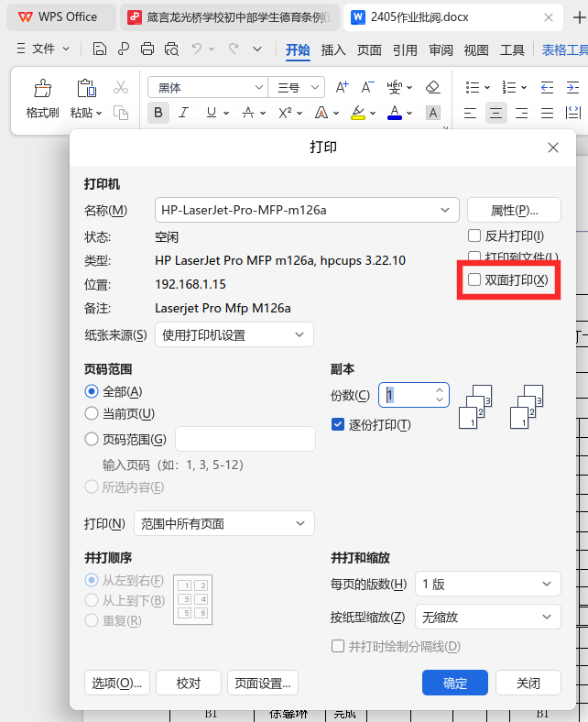Click the Print Preview icon
The height and width of the screenshot is (722, 588).
click(x=171, y=49)
